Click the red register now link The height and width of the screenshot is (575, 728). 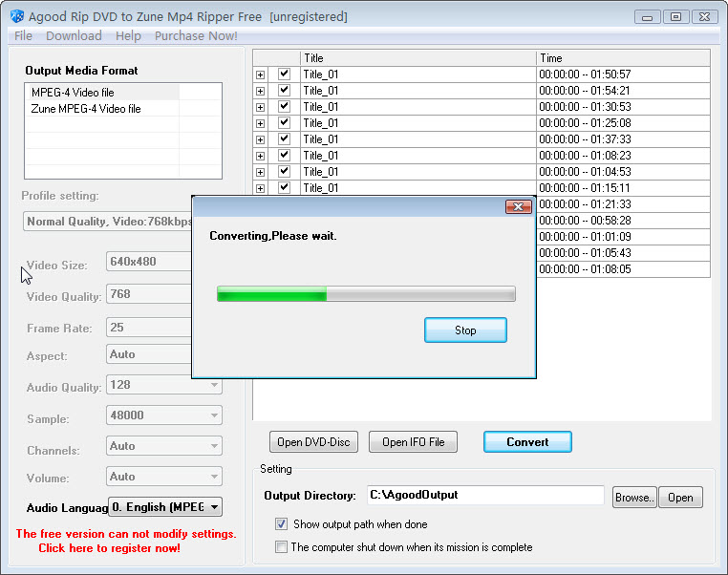click(110, 548)
